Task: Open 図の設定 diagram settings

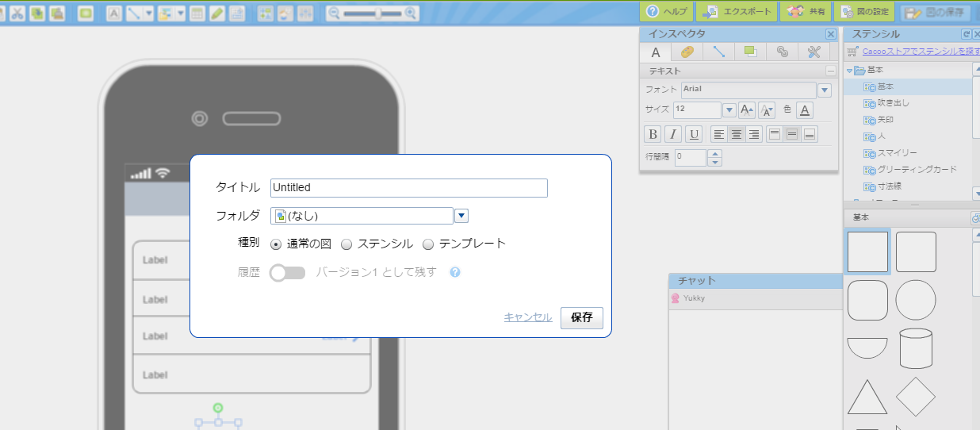Action: point(865,12)
